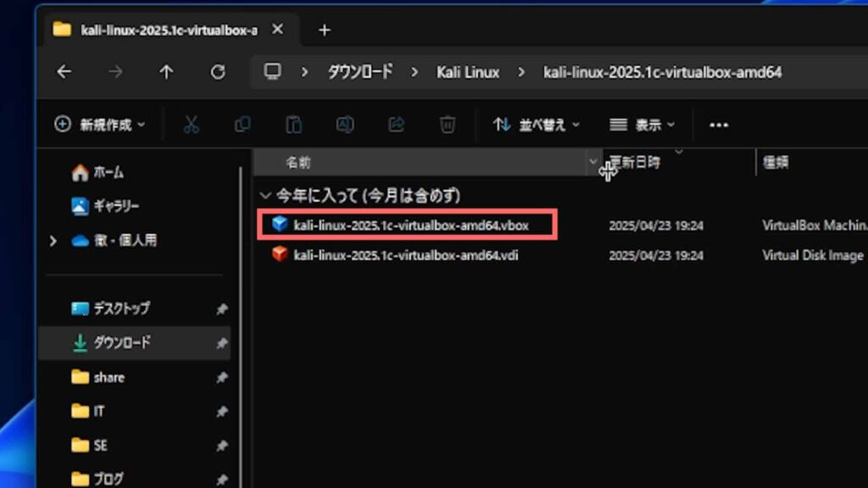Click the forward navigation arrow
Screen dimensions: 868x488
click(115, 72)
